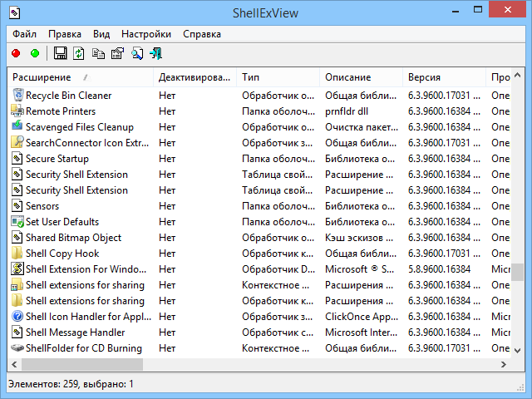Click the Shell Message Handler icon

[17, 332]
